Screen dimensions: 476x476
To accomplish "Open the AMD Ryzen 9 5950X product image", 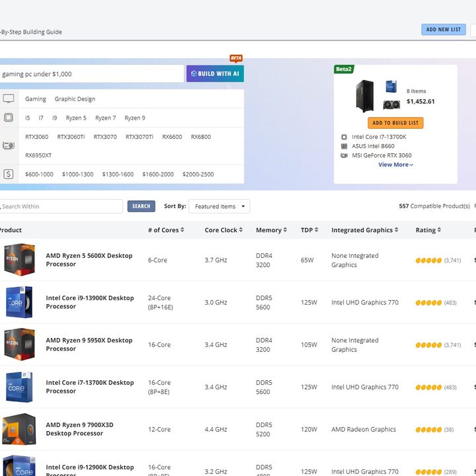I will coord(19,344).
